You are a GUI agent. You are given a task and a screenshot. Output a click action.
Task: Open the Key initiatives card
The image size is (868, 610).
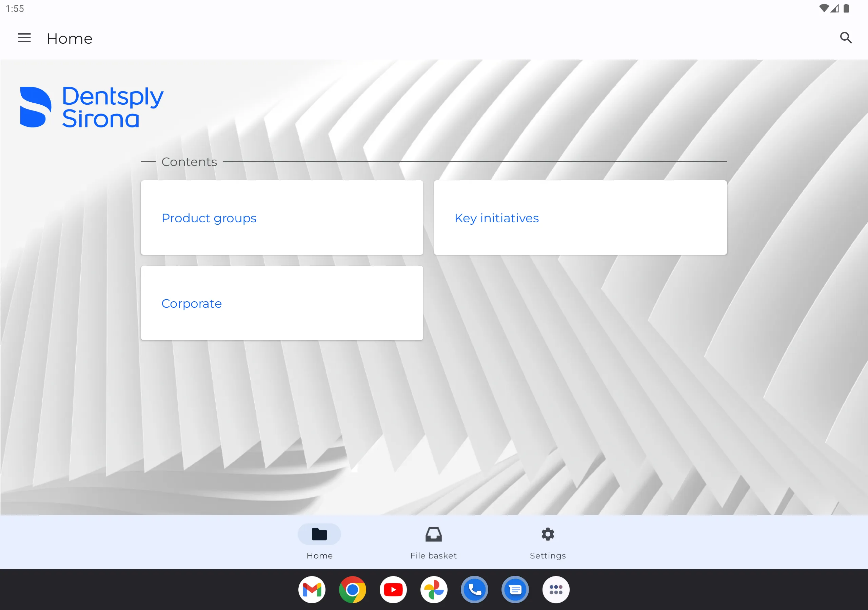pyautogui.click(x=580, y=218)
